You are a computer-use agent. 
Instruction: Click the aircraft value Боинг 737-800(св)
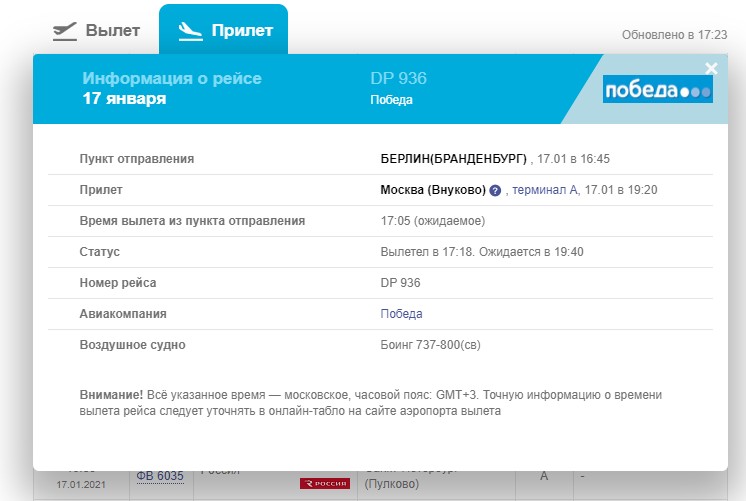(x=430, y=344)
